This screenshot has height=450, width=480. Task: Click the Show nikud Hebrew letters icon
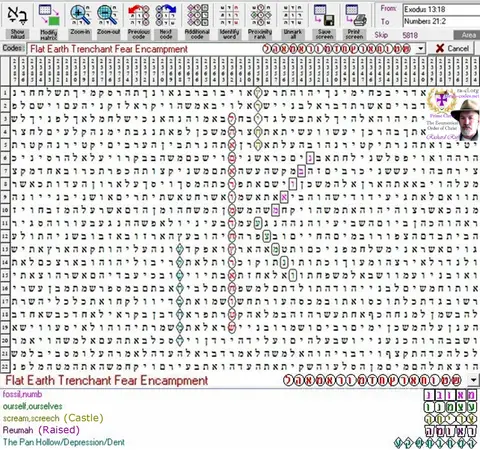[x=17, y=15]
